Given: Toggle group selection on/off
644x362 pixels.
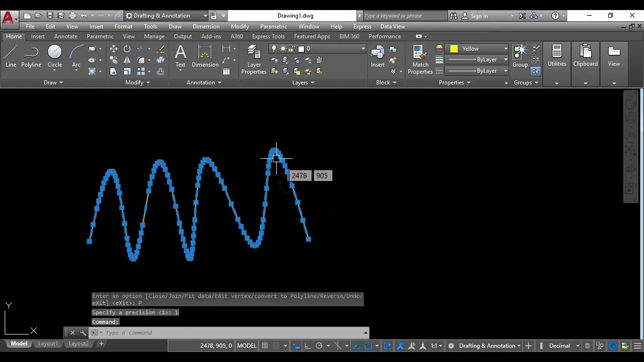Looking at the screenshot, I should 535,71.
